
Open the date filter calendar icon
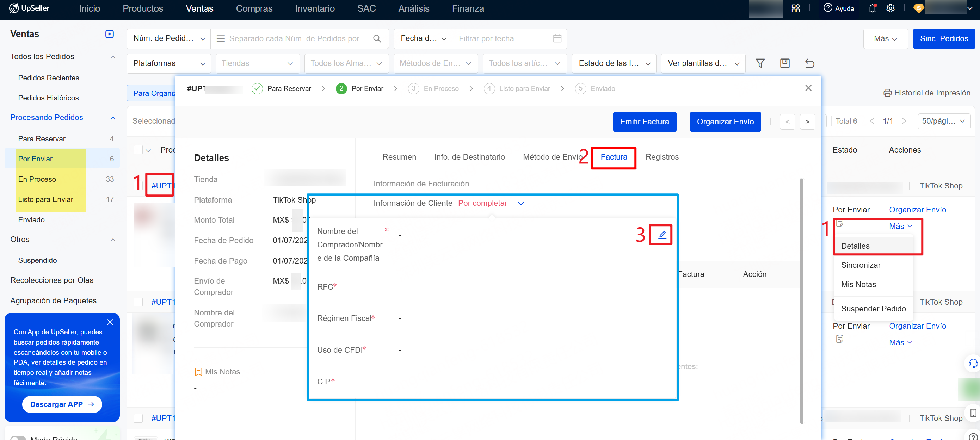tap(557, 38)
